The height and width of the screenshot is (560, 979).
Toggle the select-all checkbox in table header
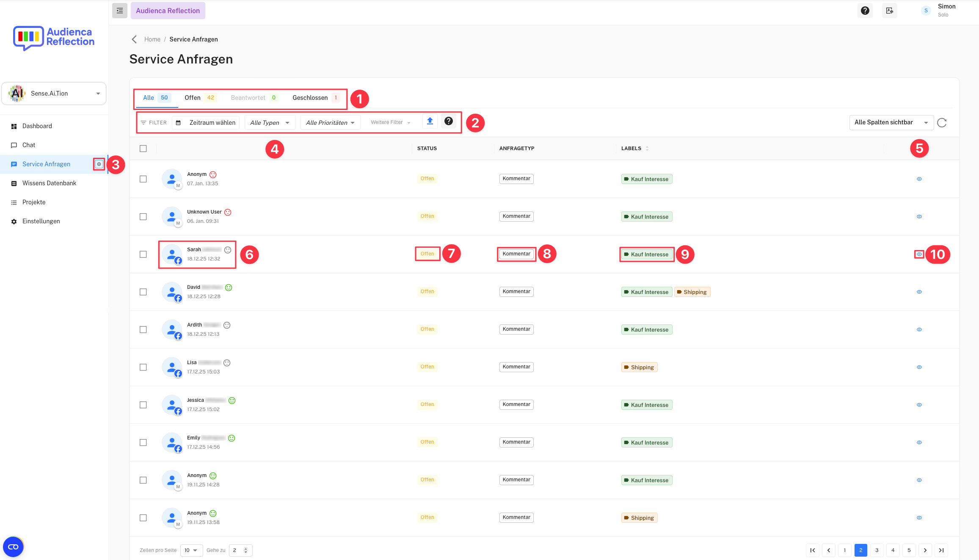tap(143, 148)
